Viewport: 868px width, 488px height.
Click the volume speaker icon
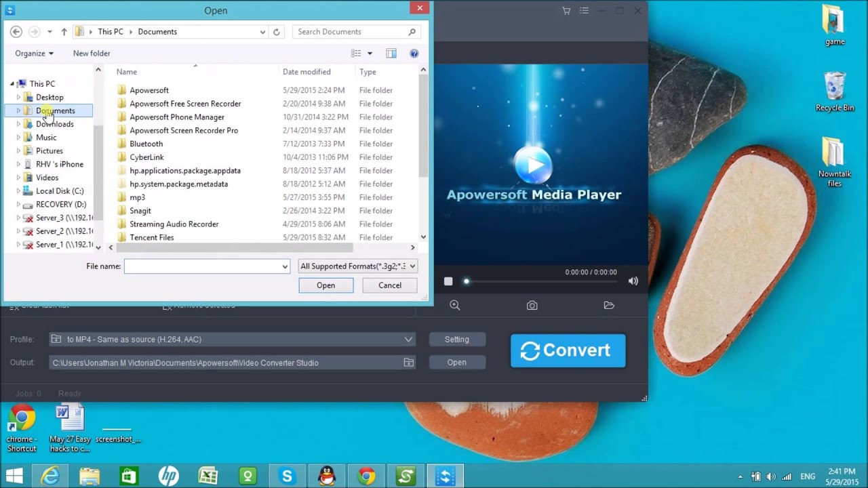(633, 281)
